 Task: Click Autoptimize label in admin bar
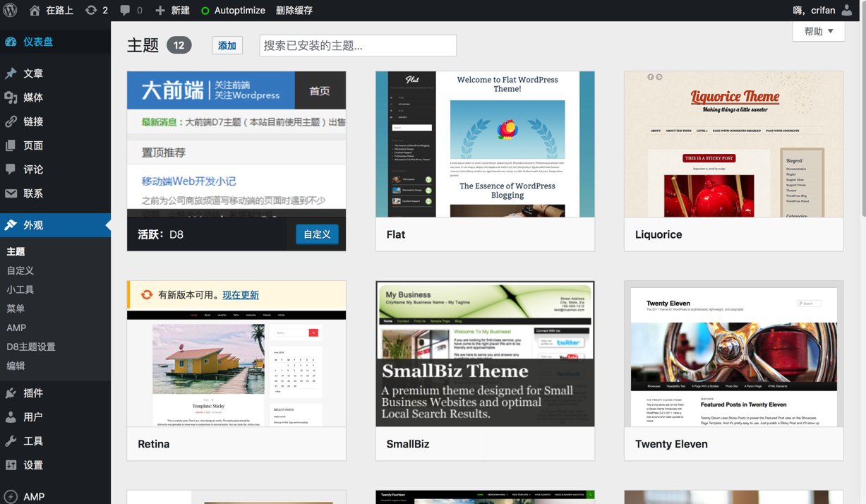point(240,11)
